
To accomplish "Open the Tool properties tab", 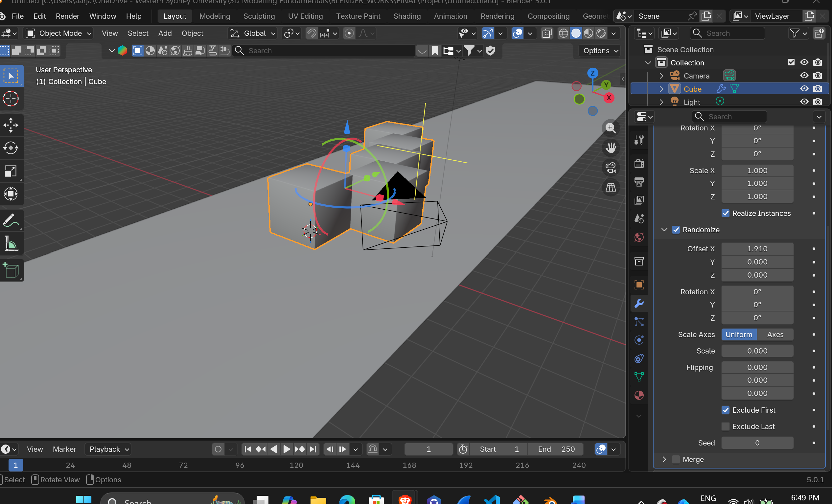I will click(x=639, y=139).
